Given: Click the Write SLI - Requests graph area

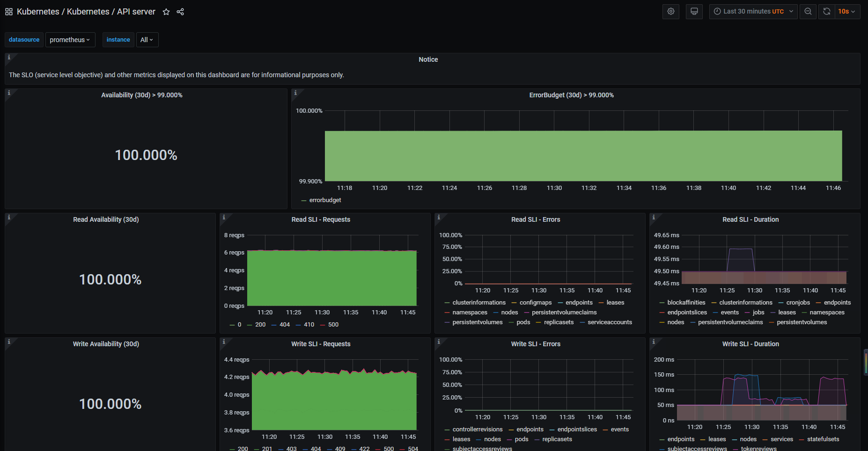Looking at the screenshot, I should pos(334,400).
